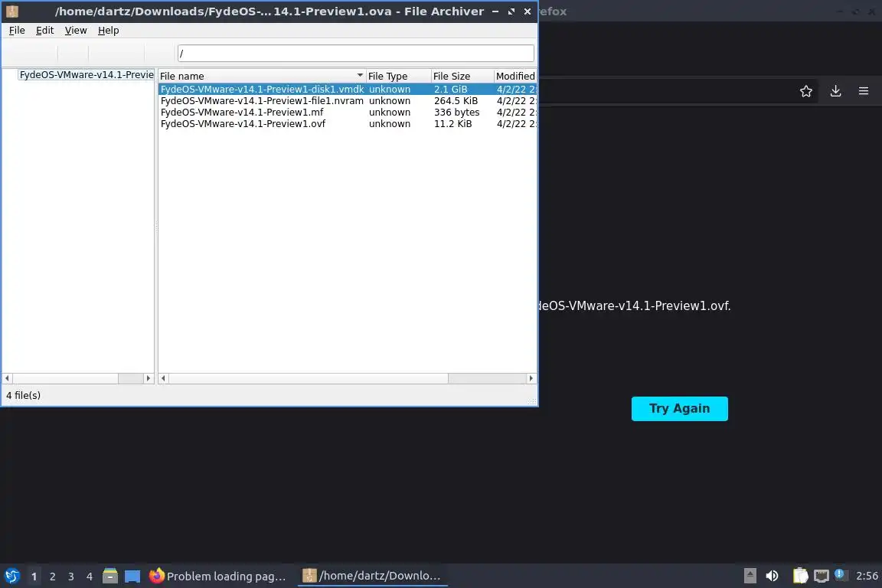This screenshot has height=588, width=882.
Task: Click the file type cell of the .nvram row
Action: point(389,101)
